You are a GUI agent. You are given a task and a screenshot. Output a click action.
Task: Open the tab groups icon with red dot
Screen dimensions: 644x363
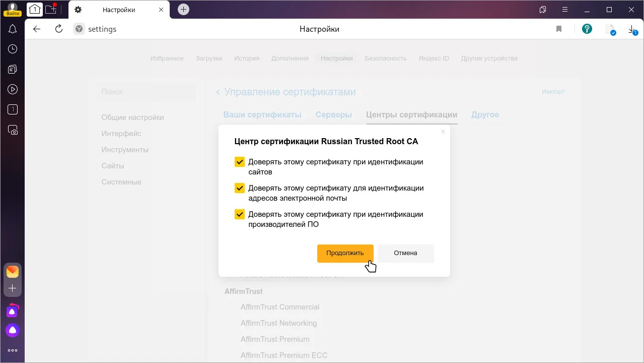pyautogui.click(x=51, y=9)
